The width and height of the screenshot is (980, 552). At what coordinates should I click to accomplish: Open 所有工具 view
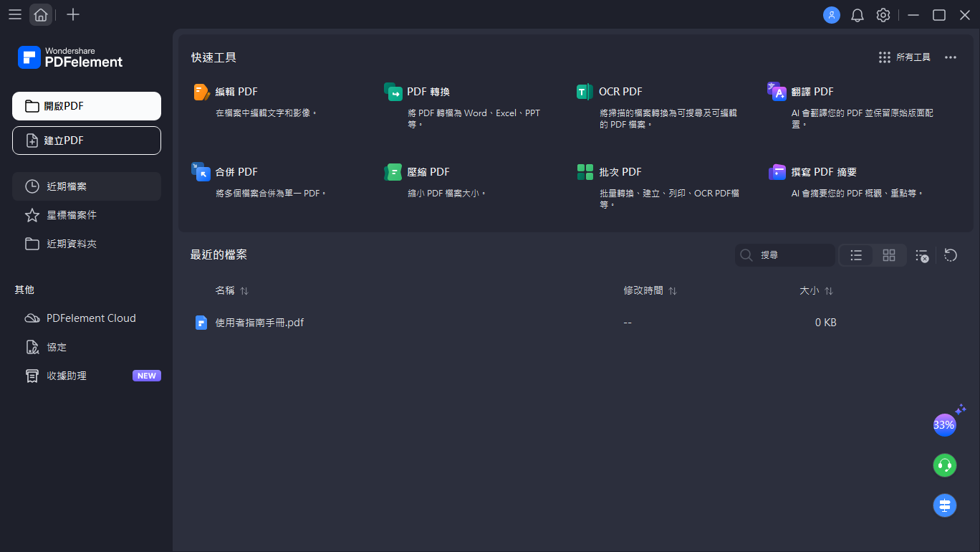coord(905,57)
